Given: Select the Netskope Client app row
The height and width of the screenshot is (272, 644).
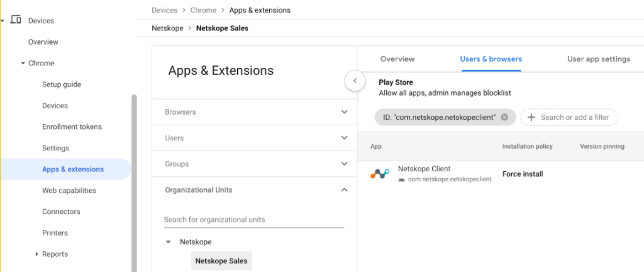Looking at the screenshot, I should click(501, 174).
